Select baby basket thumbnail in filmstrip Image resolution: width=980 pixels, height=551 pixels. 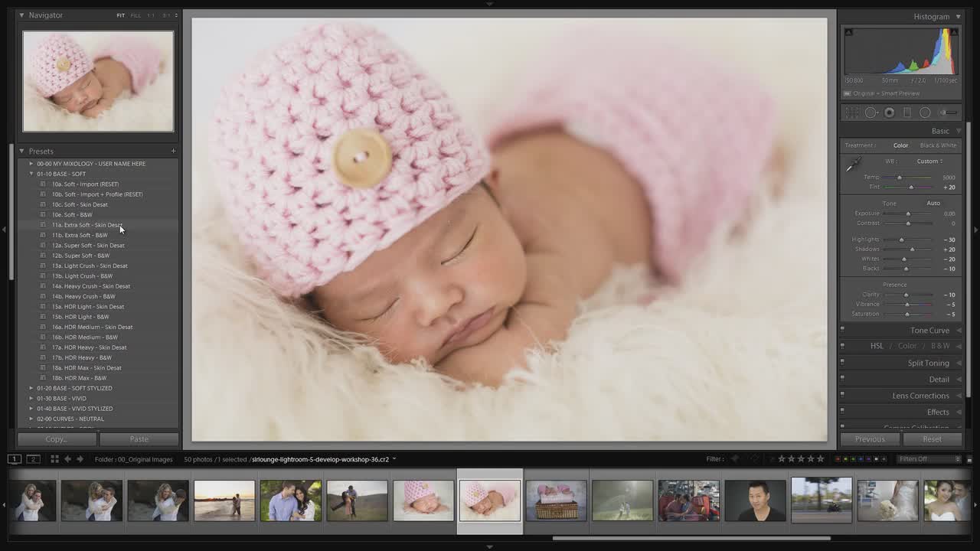[x=556, y=500]
